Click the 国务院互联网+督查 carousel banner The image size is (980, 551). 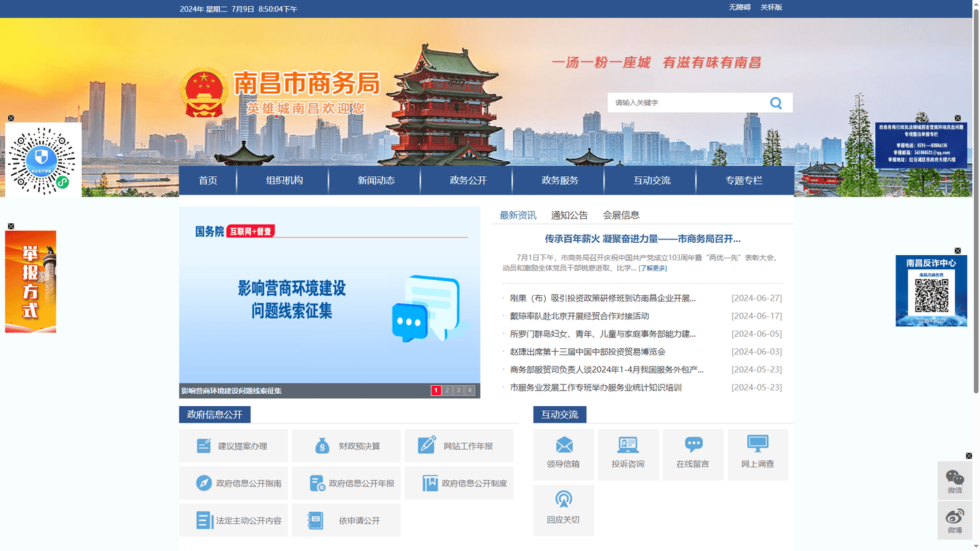[x=329, y=295]
